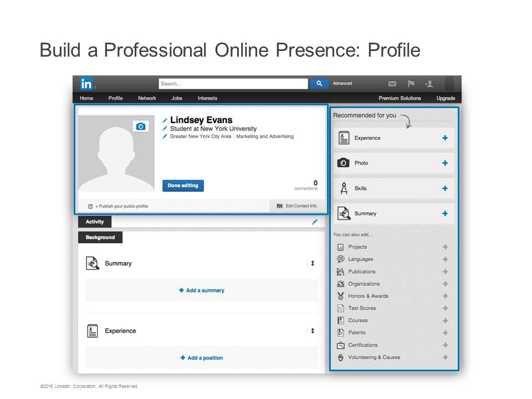Click pencil beside Greater New York City Area

165,136
